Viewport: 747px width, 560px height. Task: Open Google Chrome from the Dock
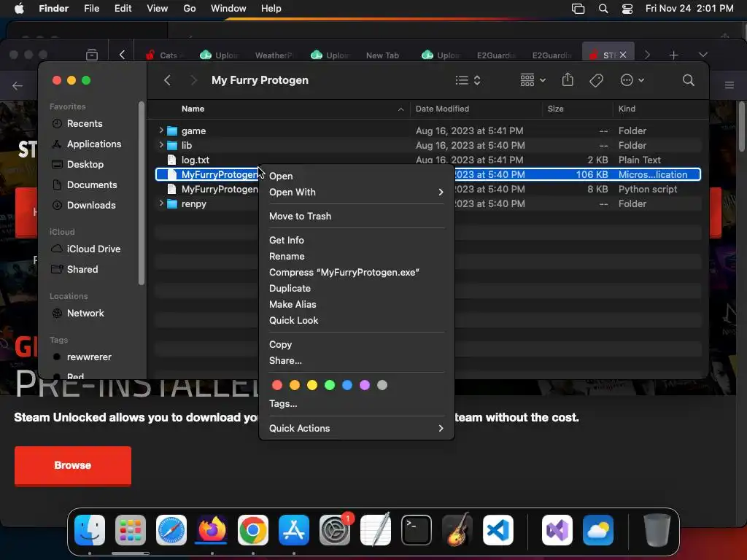click(253, 529)
